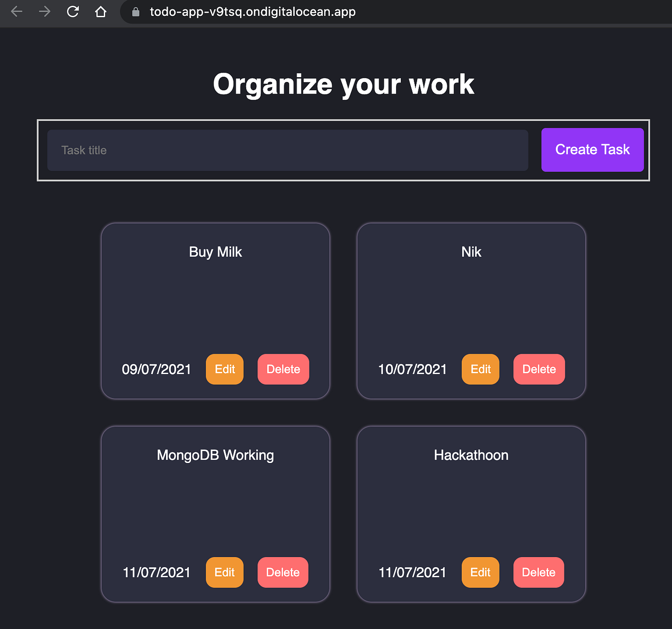
Task: Delete the Hackathoon task
Action: (x=539, y=572)
